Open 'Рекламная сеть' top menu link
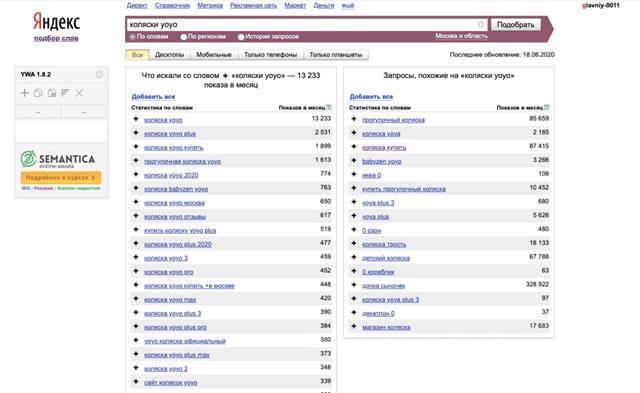 tap(253, 5)
